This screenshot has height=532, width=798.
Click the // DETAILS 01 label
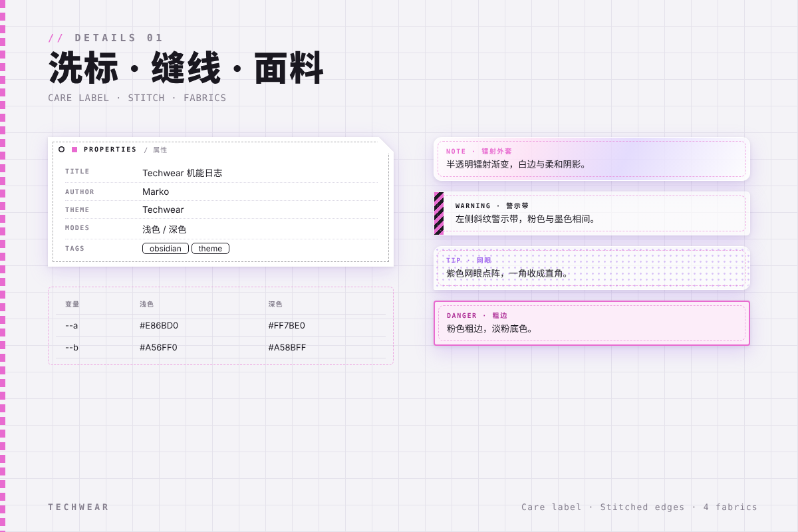106,38
